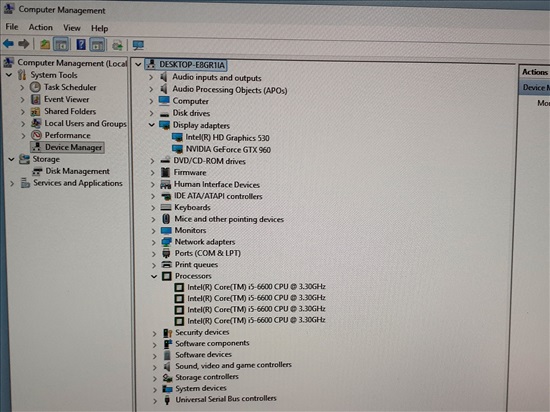The height and width of the screenshot is (412, 550).
Task: Click the Shared Folders icon
Action: (35, 112)
